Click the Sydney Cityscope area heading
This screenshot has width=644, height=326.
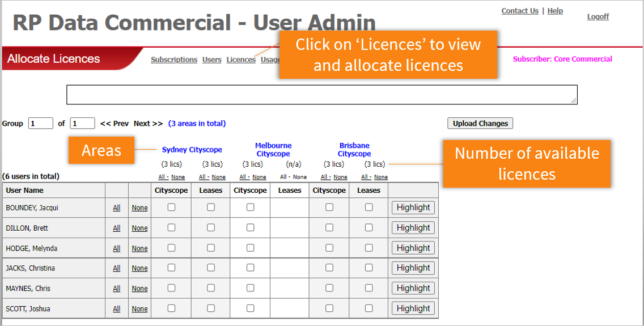(192, 150)
